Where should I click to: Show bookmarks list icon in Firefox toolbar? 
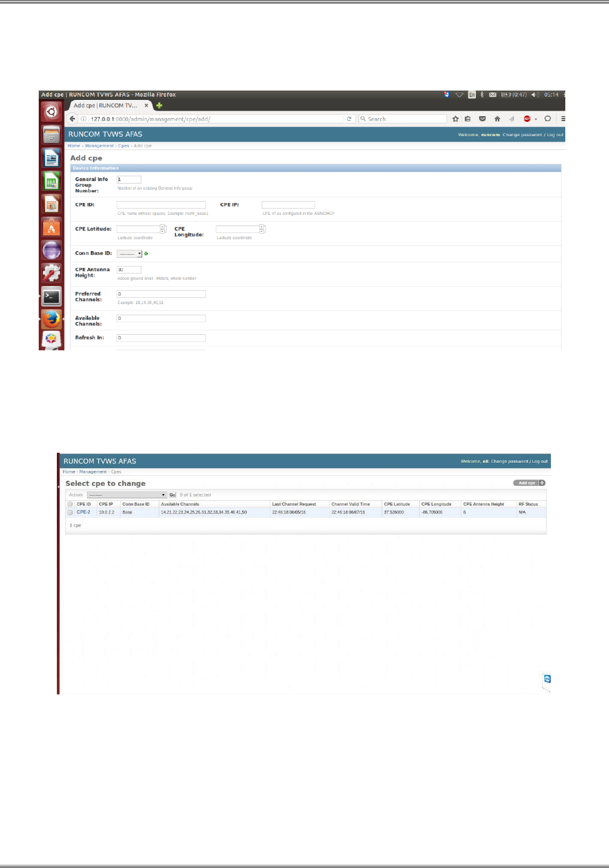(x=468, y=119)
